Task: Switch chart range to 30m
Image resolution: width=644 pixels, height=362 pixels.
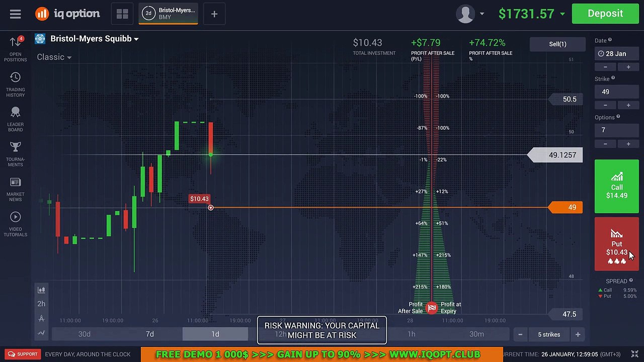Action: 477,334
